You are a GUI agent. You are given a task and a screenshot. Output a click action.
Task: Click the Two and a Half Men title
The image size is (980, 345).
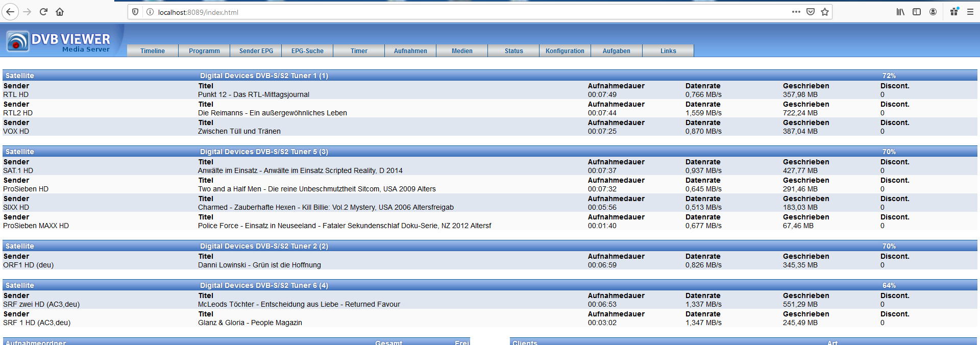click(x=317, y=189)
